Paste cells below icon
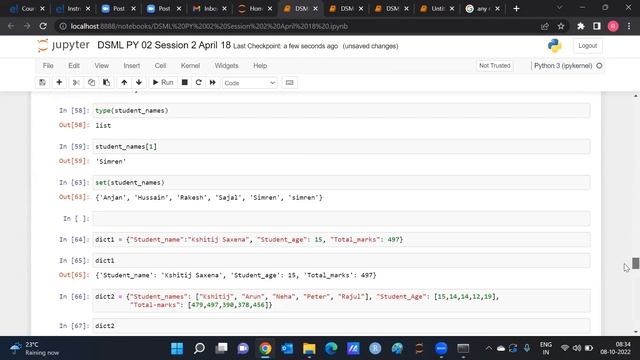Image resolution: width=640 pixels, height=360 pixels. click(x=106, y=82)
